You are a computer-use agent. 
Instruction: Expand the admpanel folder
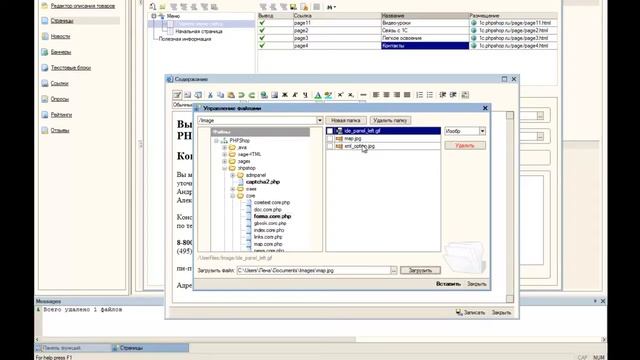click(233, 175)
